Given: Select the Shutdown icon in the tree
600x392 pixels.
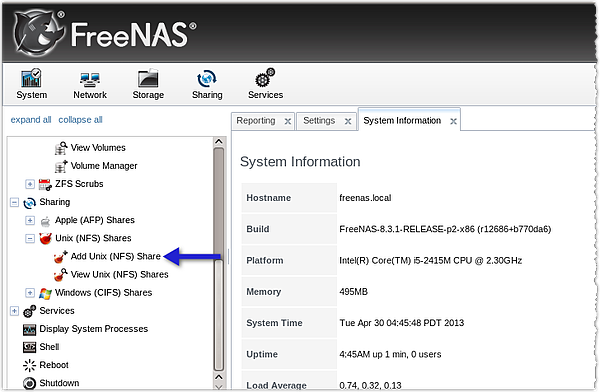Looking at the screenshot, I should coord(29,383).
